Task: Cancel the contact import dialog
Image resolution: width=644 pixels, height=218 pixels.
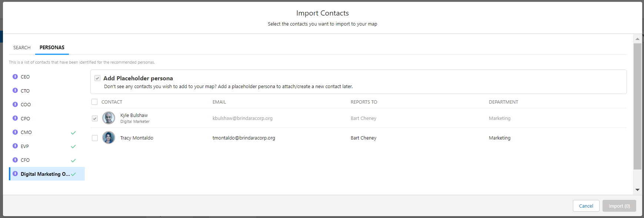Action: (x=586, y=206)
